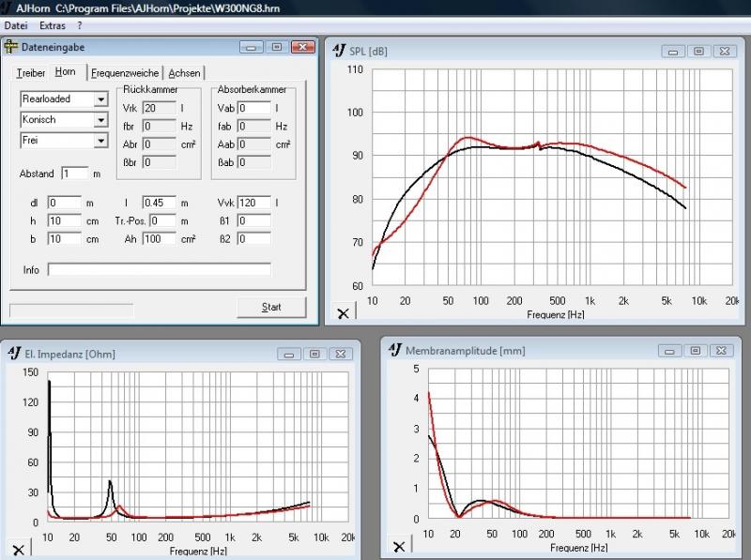Minimize the Membranamplitude window
Viewport: 751px width, 560px height.
[669, 351]
